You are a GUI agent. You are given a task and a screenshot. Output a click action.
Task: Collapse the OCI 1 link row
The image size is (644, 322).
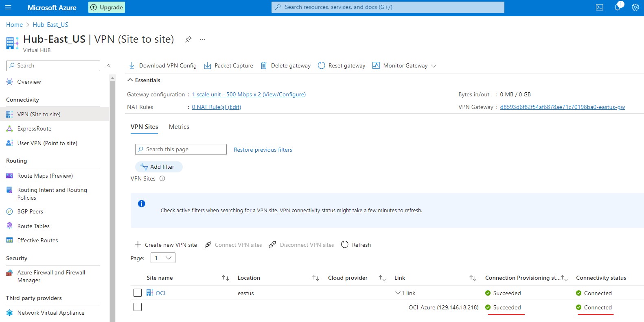[x=398, y=293]
